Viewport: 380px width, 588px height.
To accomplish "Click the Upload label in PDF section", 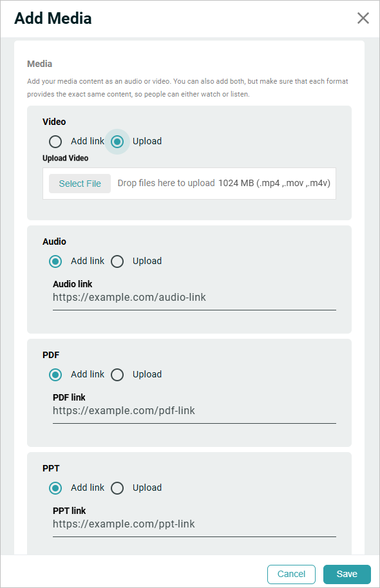I will [x=147, y=374].
